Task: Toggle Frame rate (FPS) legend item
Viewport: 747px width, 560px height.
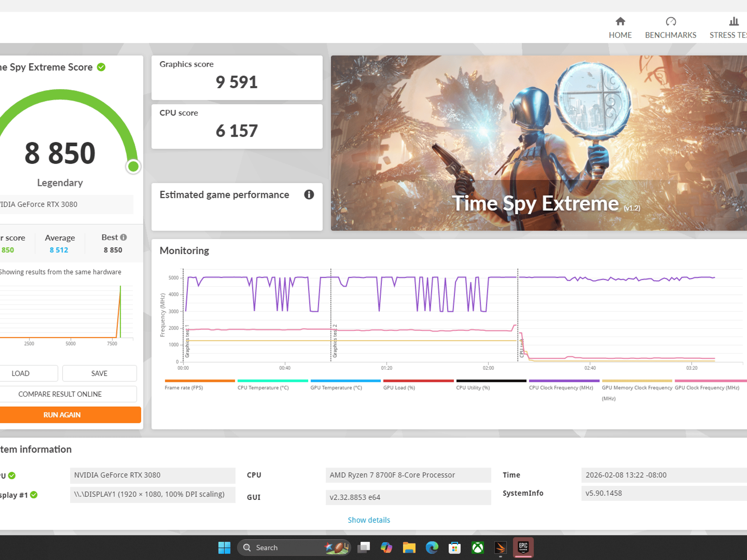Action: click(x=200, y=385)
